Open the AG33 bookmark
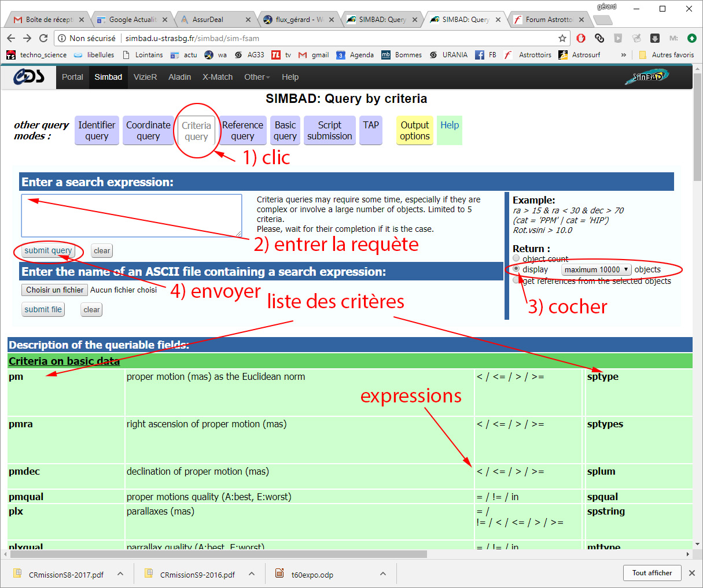The height and width of the screenshot is (588, 703). (249, 55)
